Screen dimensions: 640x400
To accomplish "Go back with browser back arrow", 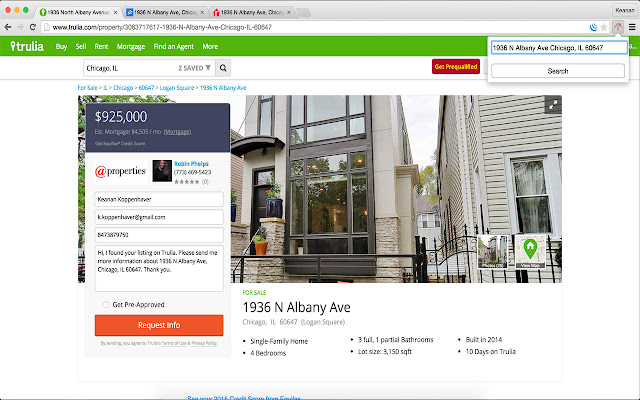I will [8, 27].
